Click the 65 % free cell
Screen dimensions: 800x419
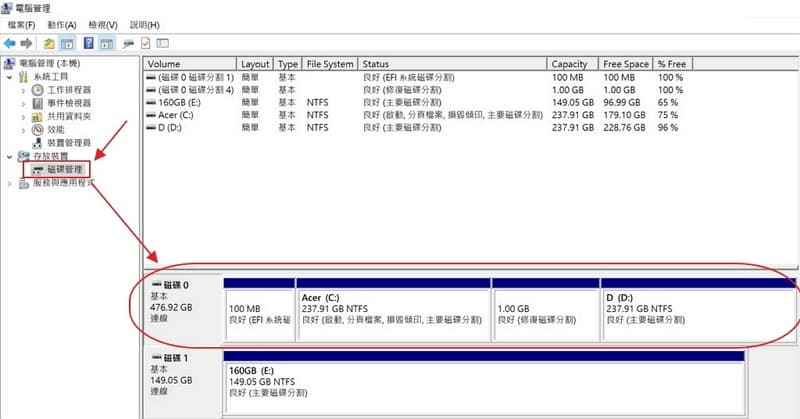[668, 103]
